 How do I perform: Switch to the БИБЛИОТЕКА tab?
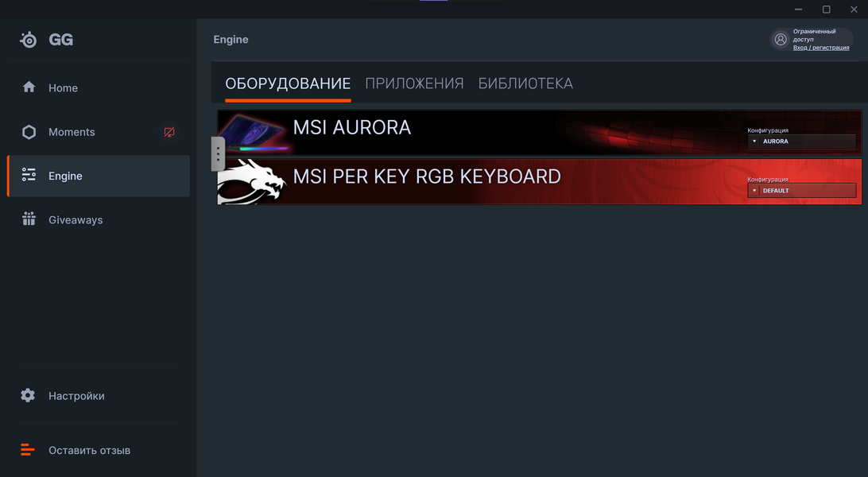pos(525,83)
